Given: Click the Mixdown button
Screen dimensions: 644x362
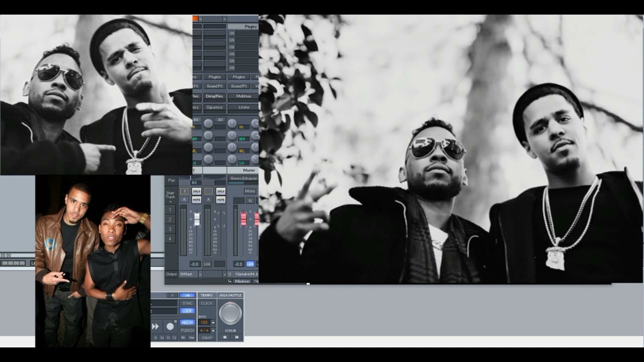Looking at the screenshot, I should tap(243, 281).
